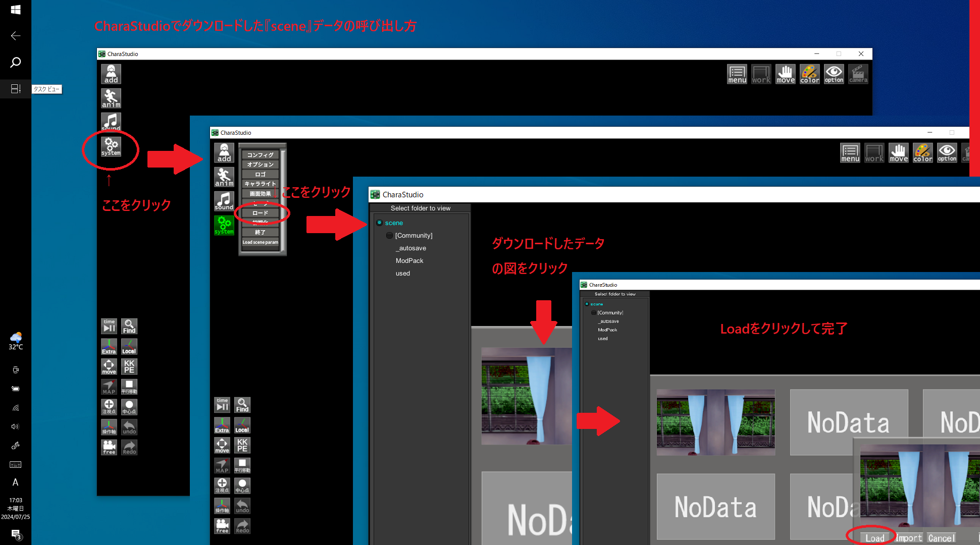Screen dimensions: 980x545
Task: Click the option eye icon in rearmost window
Action: coord(834,74)
